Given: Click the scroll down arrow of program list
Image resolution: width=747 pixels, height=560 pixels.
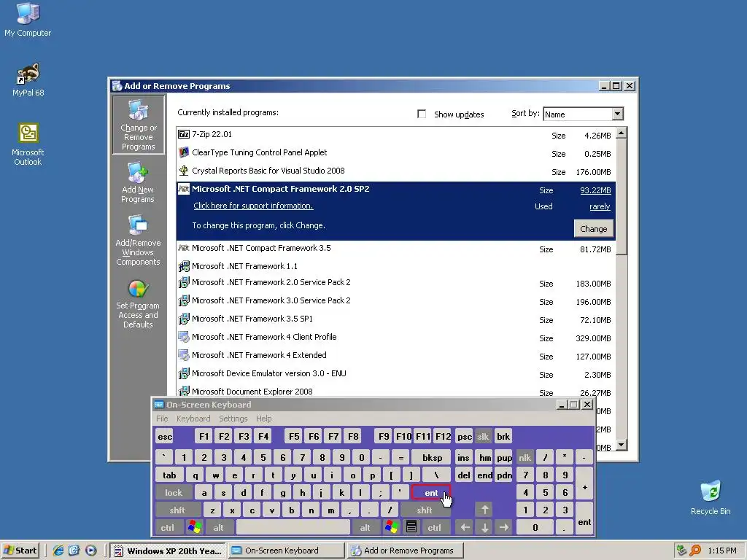Looking at the screenshot, I should click(621, 446).
